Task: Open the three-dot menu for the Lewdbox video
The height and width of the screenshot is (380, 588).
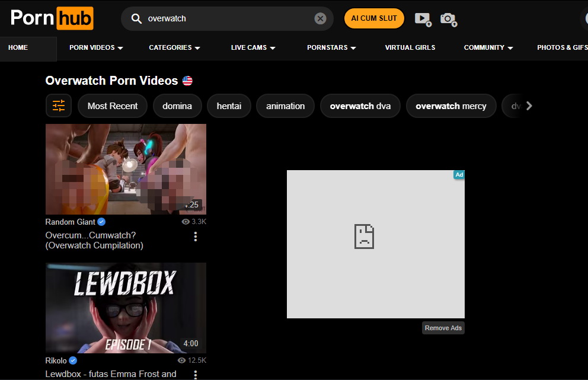Action: coord(196,375)
